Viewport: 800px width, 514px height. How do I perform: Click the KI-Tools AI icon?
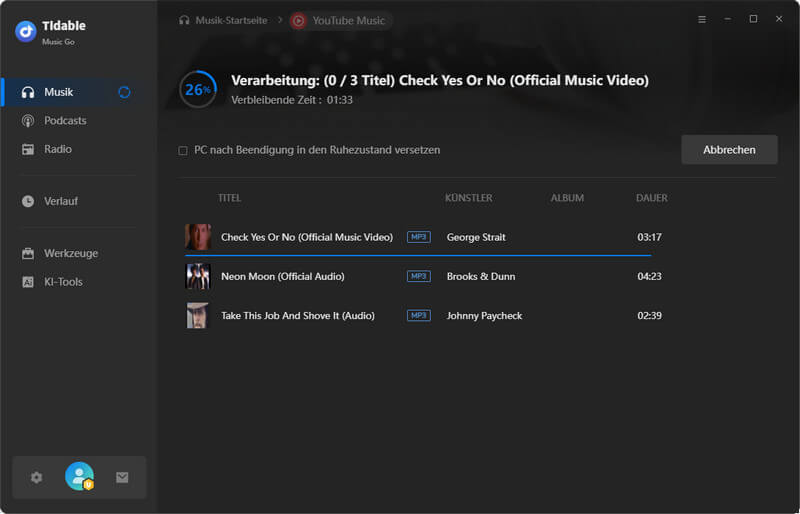28,282
